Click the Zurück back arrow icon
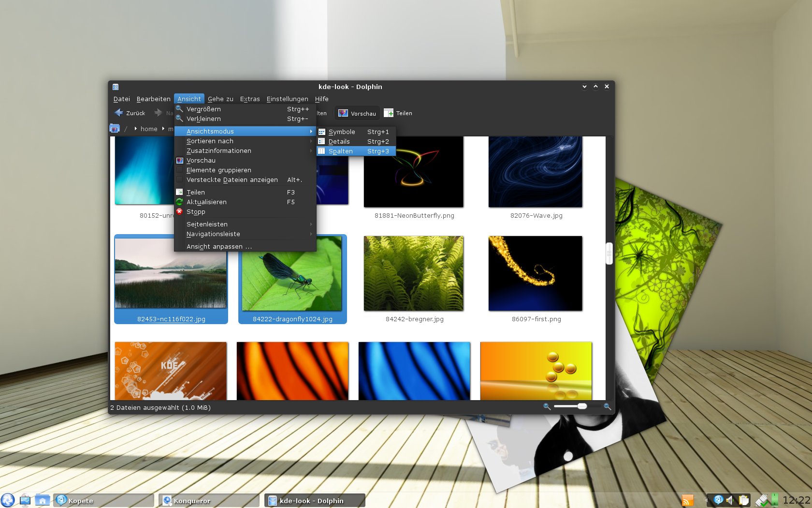 tap(118, 113)
